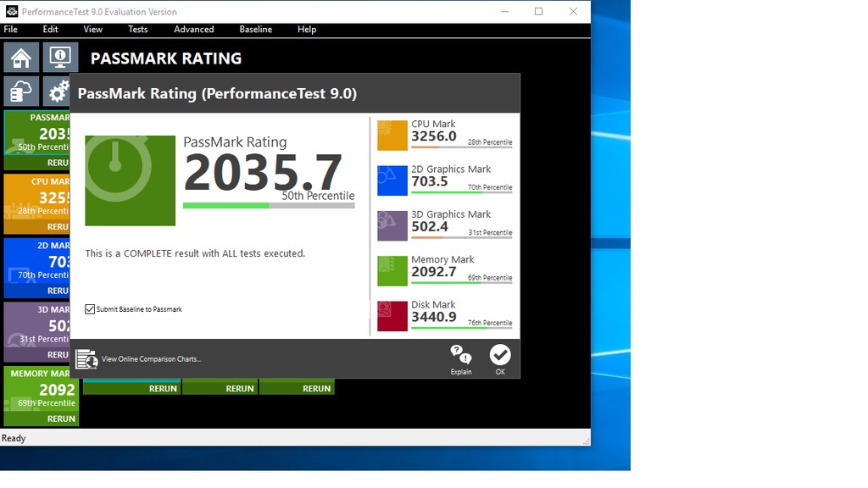
Task: Close the PerformanceTest window
Action: pos(573,12)
